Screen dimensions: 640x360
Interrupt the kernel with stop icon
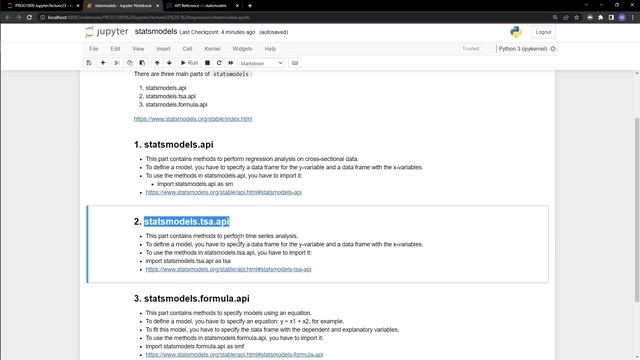(x=207, y=63)
